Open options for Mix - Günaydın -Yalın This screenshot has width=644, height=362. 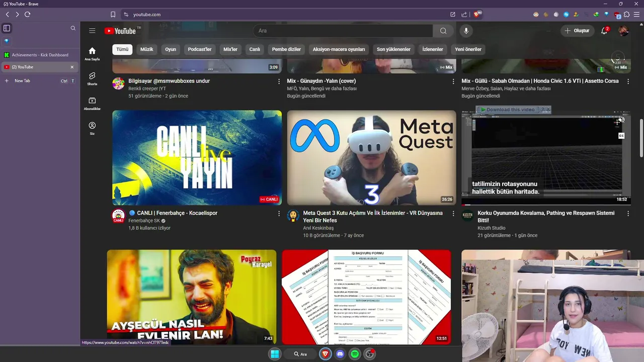[453, 81]
